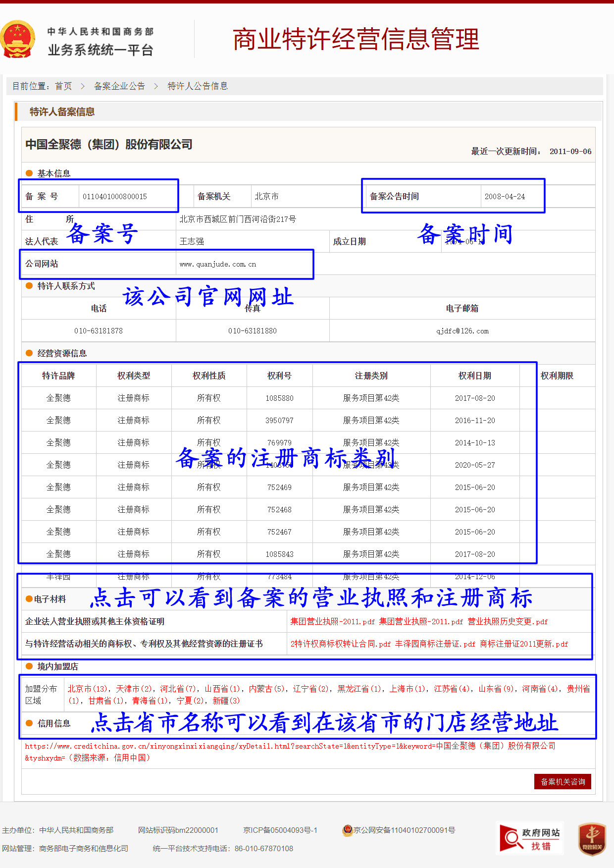View franchise stores in 天津市(2)
614x868 pixels.
point(134,689)
